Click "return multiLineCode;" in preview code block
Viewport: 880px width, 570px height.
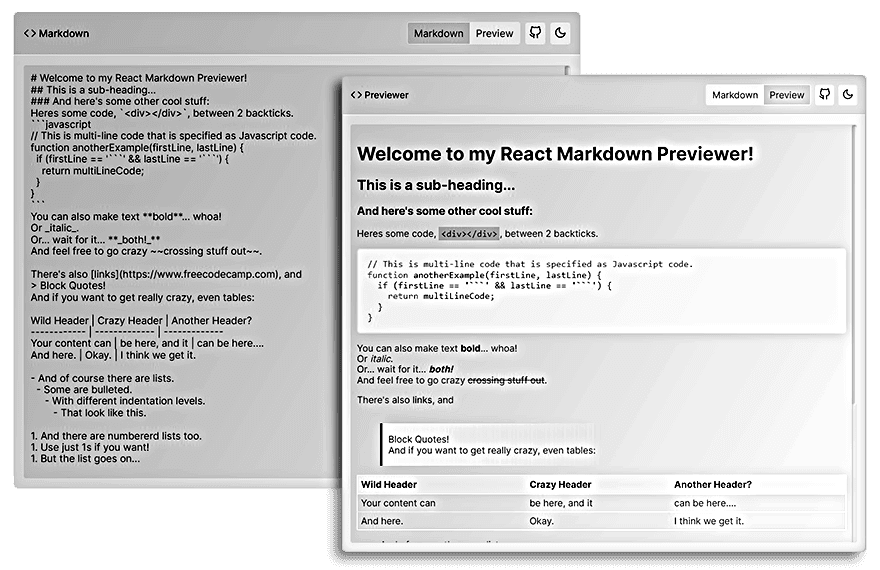point(441,296)
